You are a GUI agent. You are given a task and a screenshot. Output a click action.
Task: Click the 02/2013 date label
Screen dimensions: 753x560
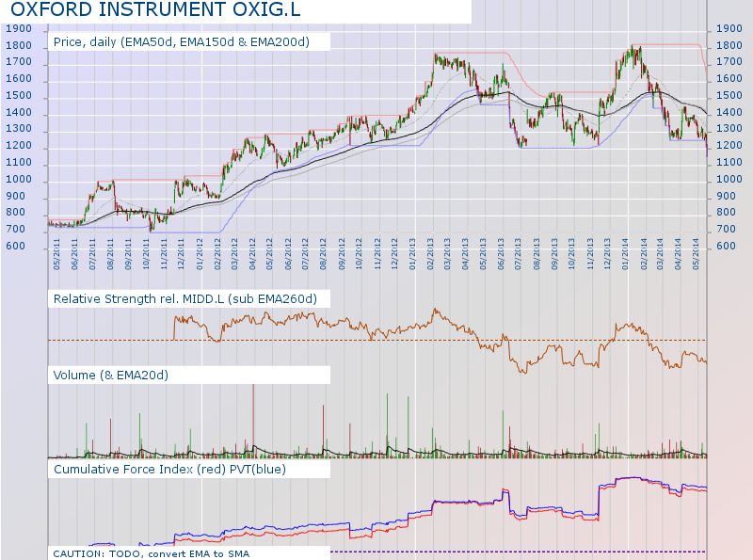[x=430, y=254]
